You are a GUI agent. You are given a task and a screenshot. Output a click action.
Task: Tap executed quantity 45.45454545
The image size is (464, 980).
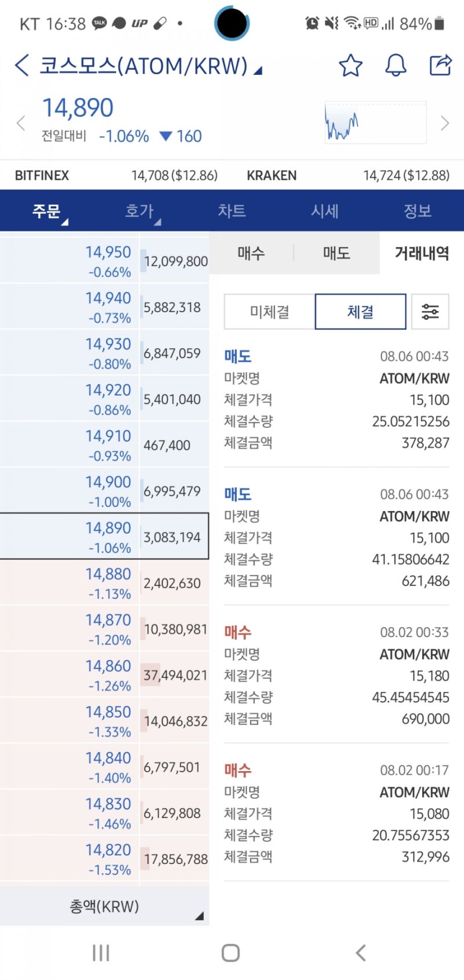(411, 697)
